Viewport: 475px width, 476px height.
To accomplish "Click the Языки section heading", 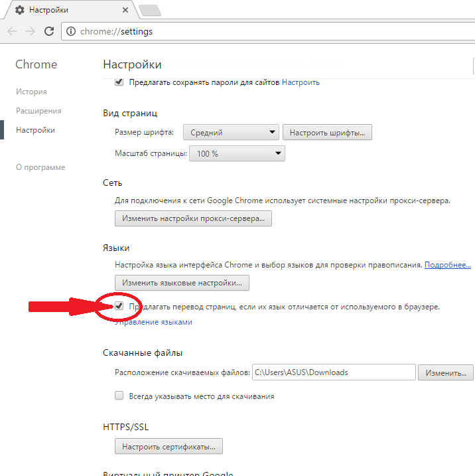I will tap(116, 248).
